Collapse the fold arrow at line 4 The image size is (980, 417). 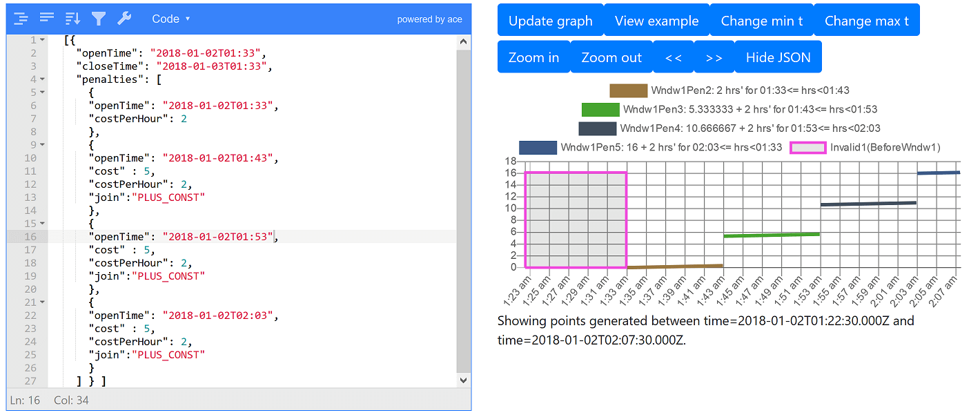pos(42,79)
